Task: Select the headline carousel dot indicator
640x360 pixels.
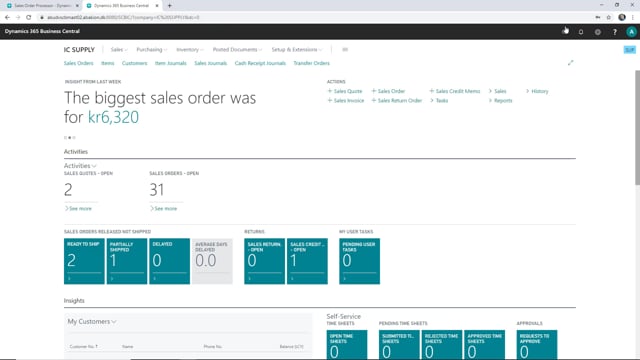Action: tap(70, 138)
